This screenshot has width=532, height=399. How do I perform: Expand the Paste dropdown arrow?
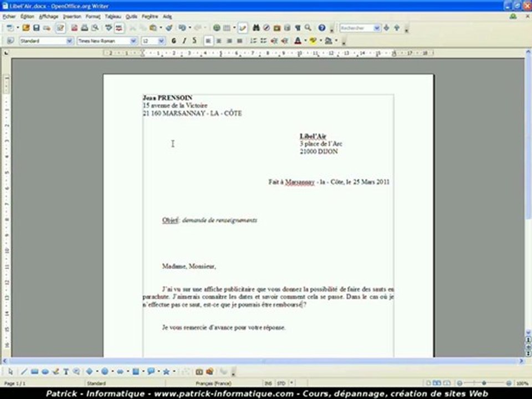[x=161, y=28]
